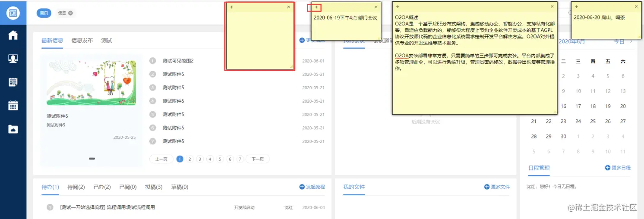This screenshot has height=219, width=644.
Task: Select page 5 in news pagination
Action: [220, 159]
